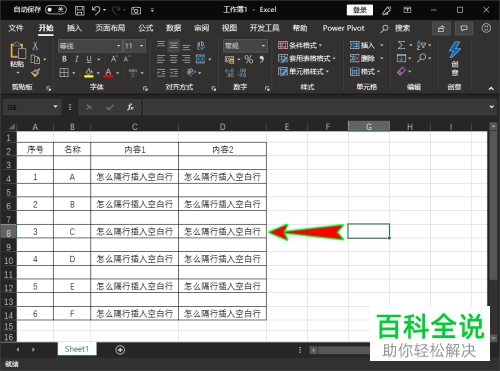Switch to the 页面布局 tab
Image resolution: width=500 pixels, height=371 pixels.
pos(110,28)
